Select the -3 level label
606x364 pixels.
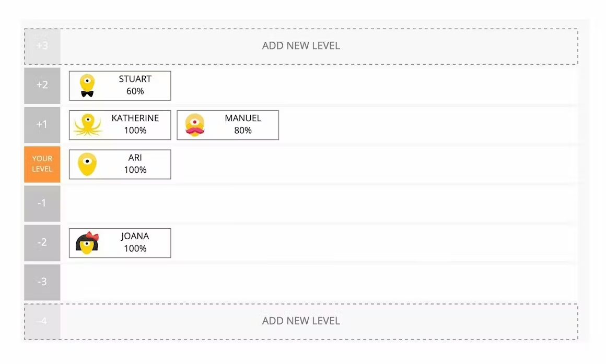coord(42,282)
